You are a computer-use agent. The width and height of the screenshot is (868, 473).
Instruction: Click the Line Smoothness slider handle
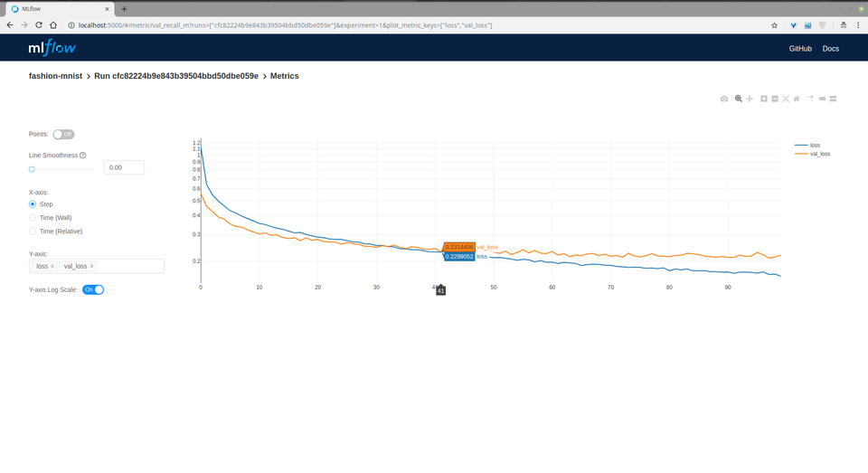click(x=32, y=169)
